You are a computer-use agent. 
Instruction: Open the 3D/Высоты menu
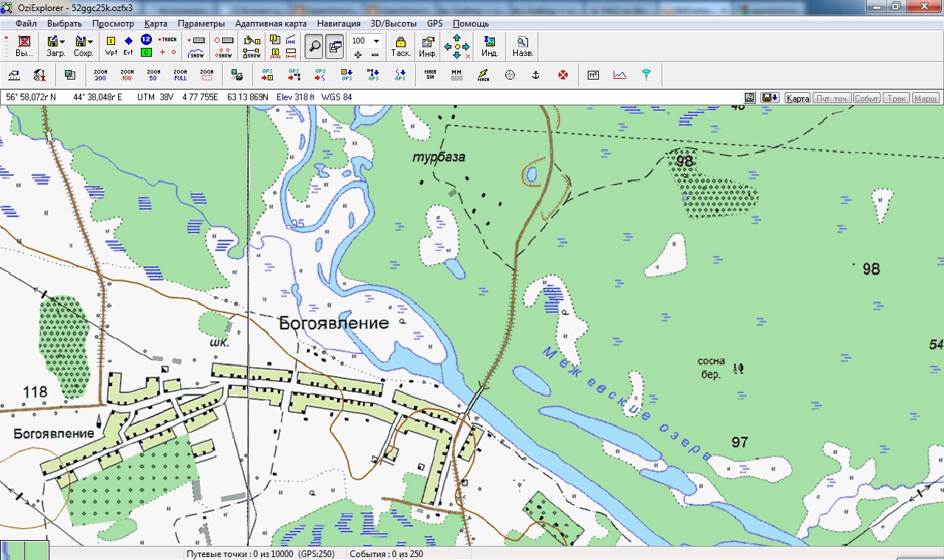coord(394,24)
